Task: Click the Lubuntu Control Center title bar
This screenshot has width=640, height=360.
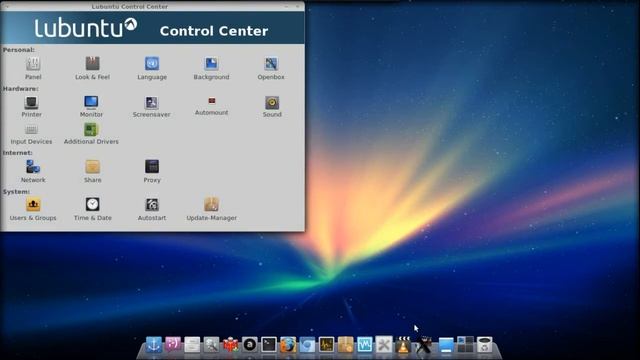Action: (152, 7)
